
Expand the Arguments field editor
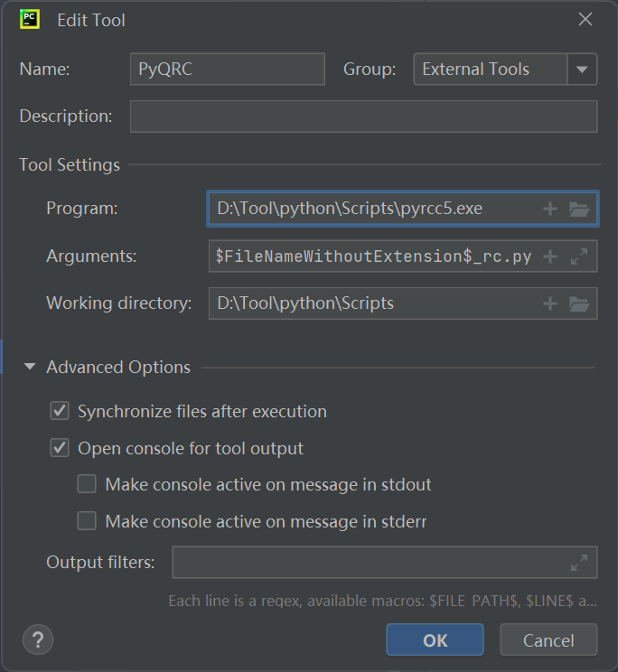tap(579, 257)
